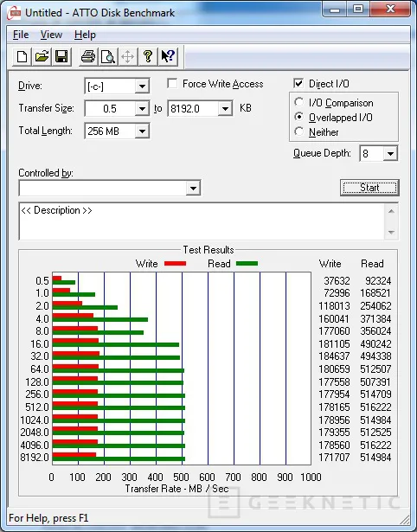Viewport: 417px width, 532px height.
Task: Click write value 171707
Action: [x=334, y=458]
